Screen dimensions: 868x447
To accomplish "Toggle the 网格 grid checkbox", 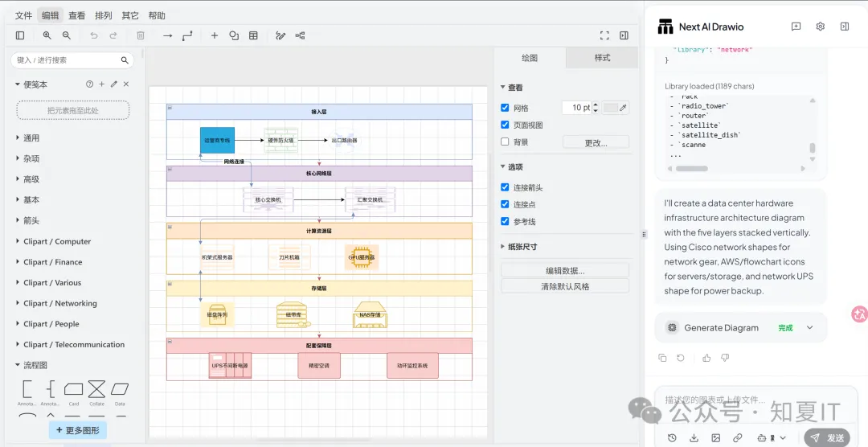I will coord(505,108).
